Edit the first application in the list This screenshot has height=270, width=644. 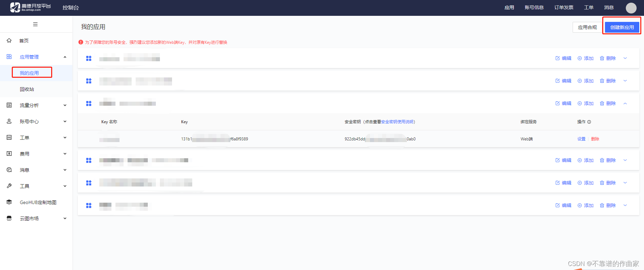pos(563,58)
